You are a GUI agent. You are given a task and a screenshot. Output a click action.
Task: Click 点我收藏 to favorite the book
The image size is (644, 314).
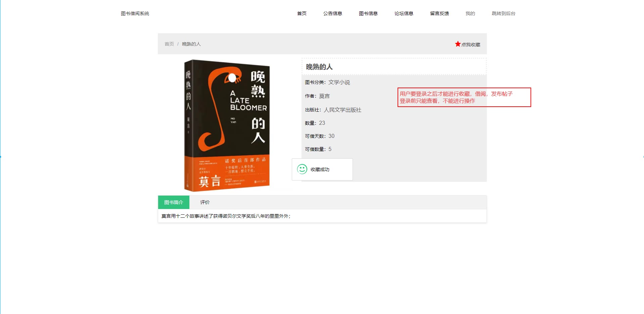tap(470, 45)
